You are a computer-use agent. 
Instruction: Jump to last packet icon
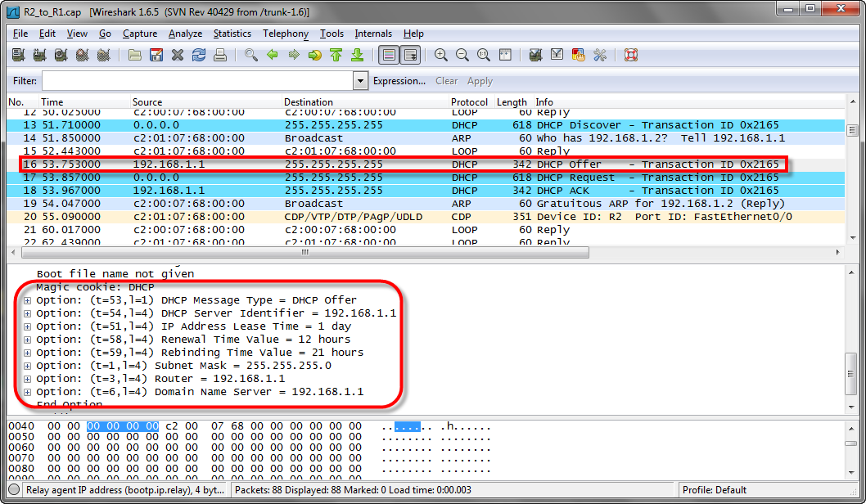point(358,55)
